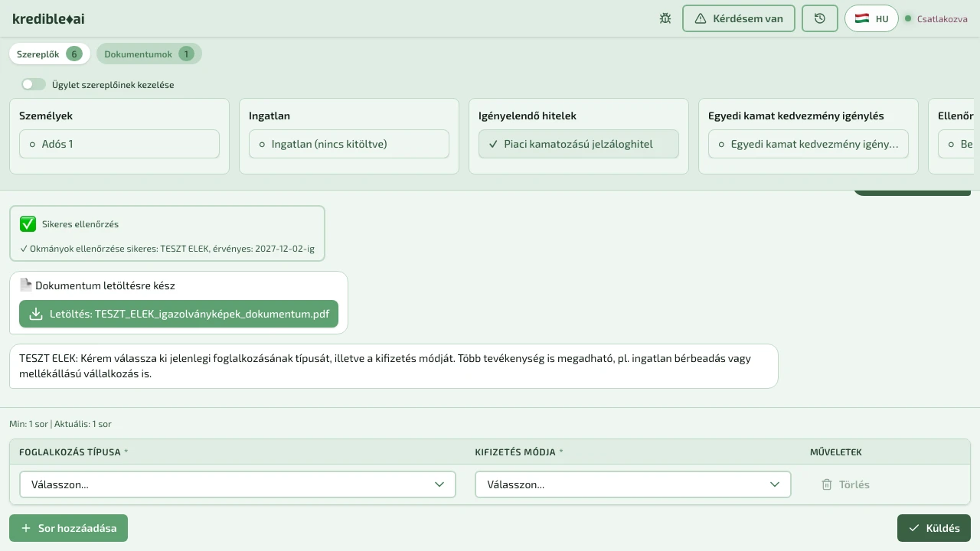Select the Adós 1 person item

[x=119, y=144]
